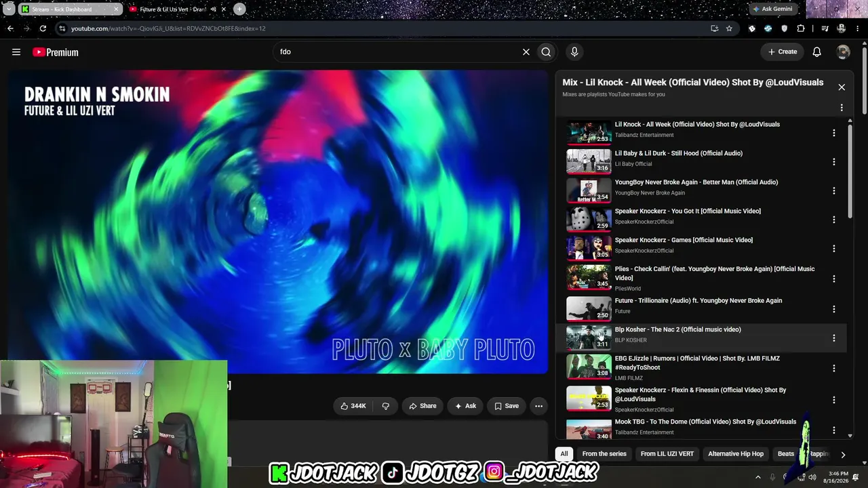Open options for Plies - Check Callin'
The width and height of the screenshot is (868, 488).
tap(834, 279)
